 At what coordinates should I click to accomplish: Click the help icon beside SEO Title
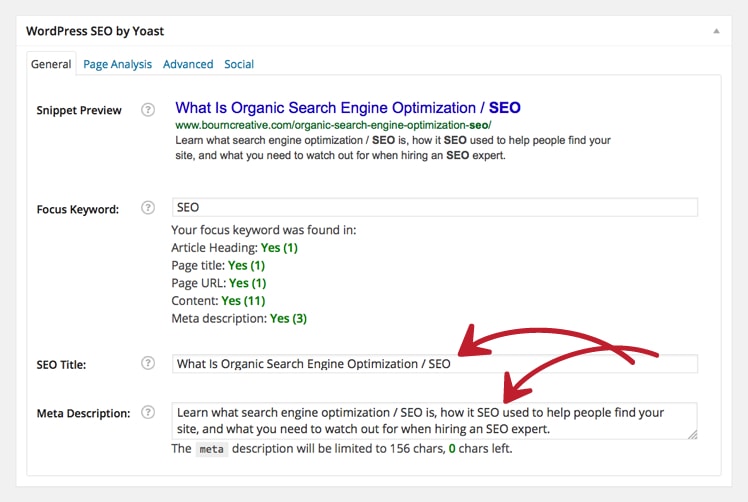click(x=148, y=363)
